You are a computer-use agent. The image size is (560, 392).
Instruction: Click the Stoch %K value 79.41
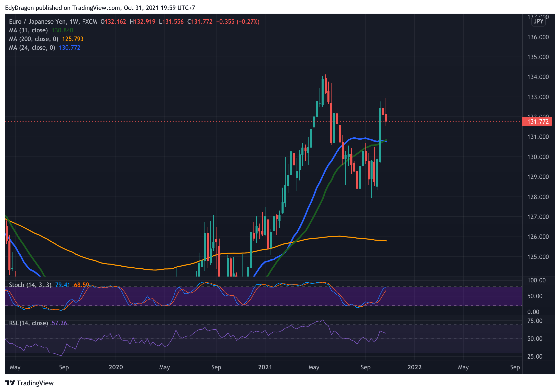point(62,285)
